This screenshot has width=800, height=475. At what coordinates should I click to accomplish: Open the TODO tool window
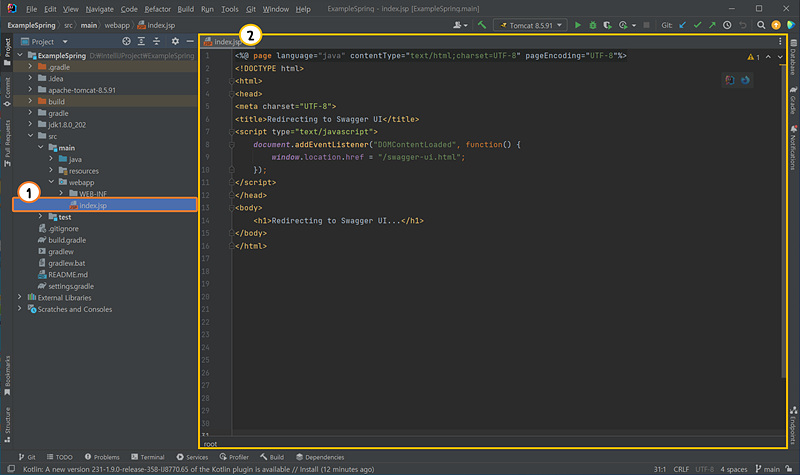point(60,457)
